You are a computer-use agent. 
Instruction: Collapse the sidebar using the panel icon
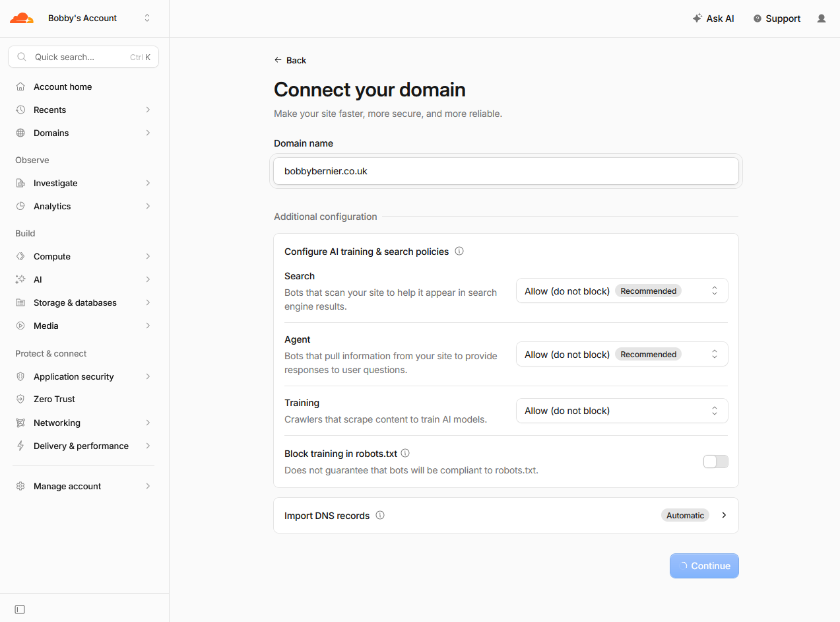point(20,609)
